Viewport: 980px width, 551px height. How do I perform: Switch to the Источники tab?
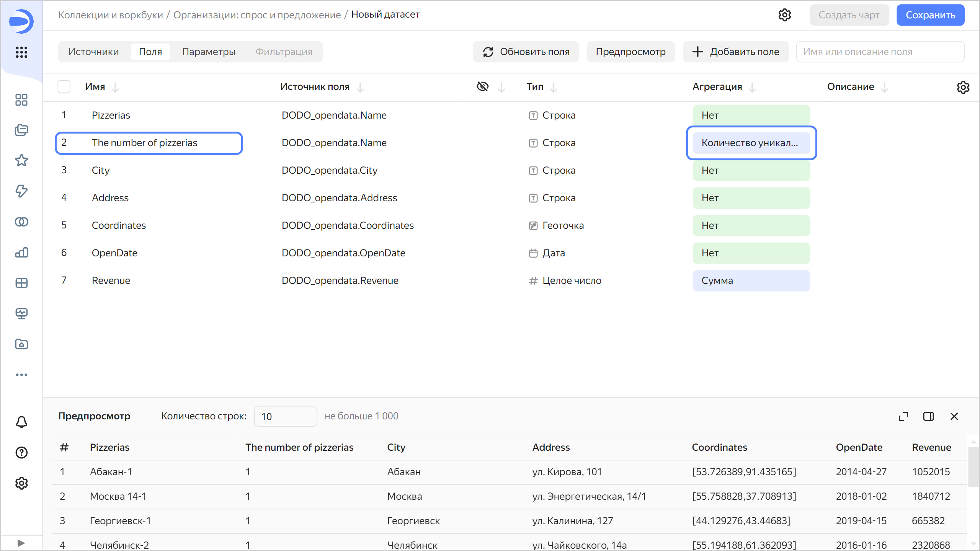click(93, 52)
